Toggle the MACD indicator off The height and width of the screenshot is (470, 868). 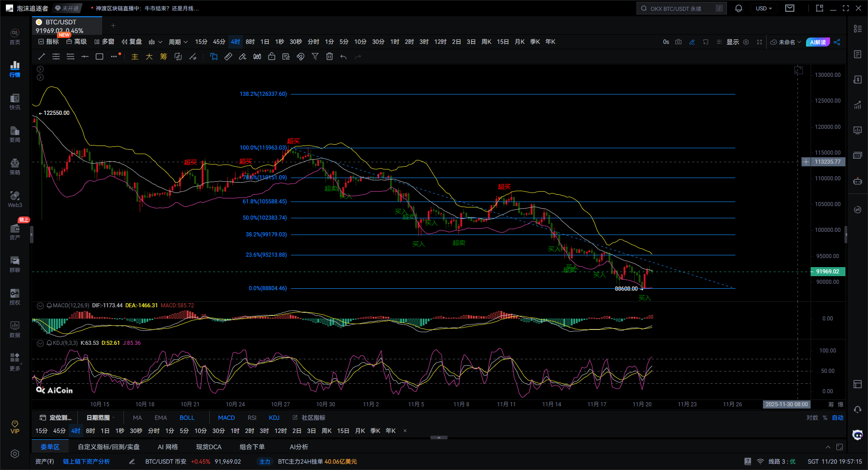[226, 418]
